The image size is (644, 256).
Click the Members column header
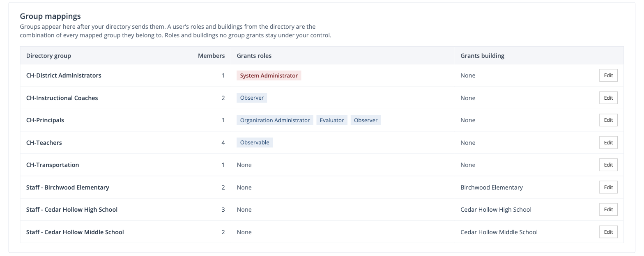pos(212,56)
